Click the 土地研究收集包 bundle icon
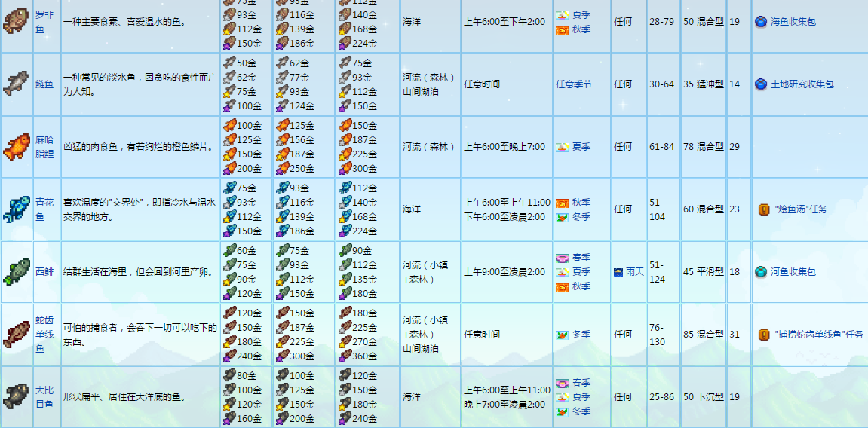This screenshot has height=428, width=868. [x=761, y=84]
